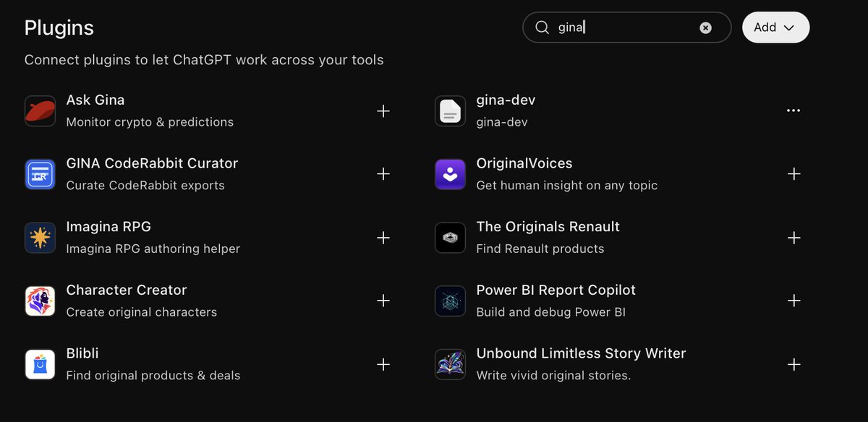
Task: Open the Character Creator icon
Action: (41, 301)
